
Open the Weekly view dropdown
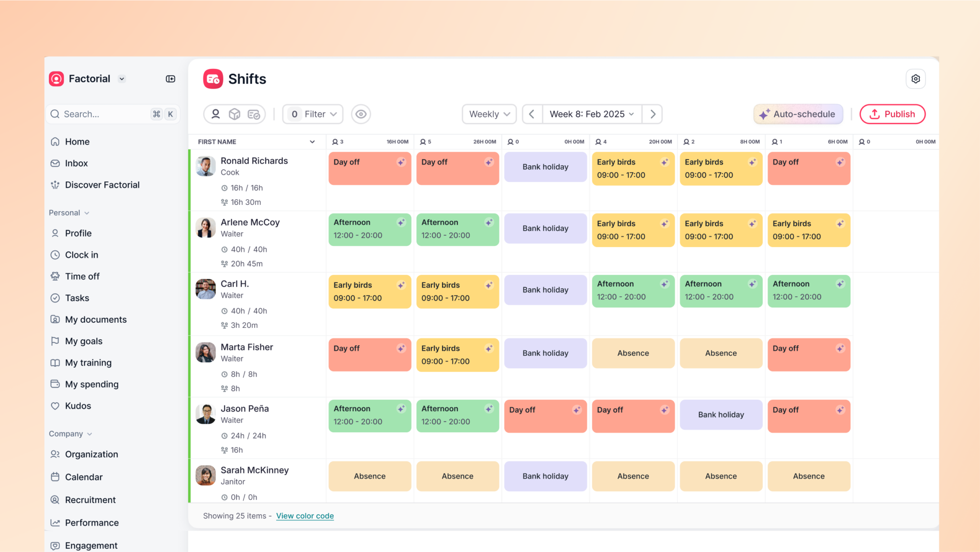(489, 114)
